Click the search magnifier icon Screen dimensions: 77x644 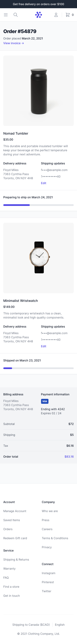16,15
